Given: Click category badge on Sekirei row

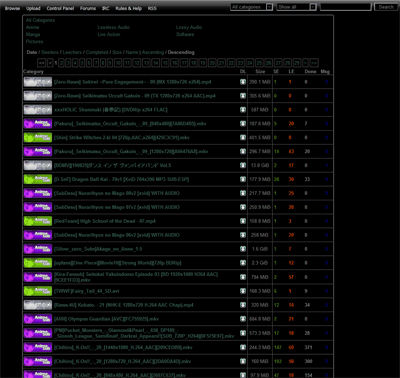Looking at the screenshot, I should (x=38, y=82).
